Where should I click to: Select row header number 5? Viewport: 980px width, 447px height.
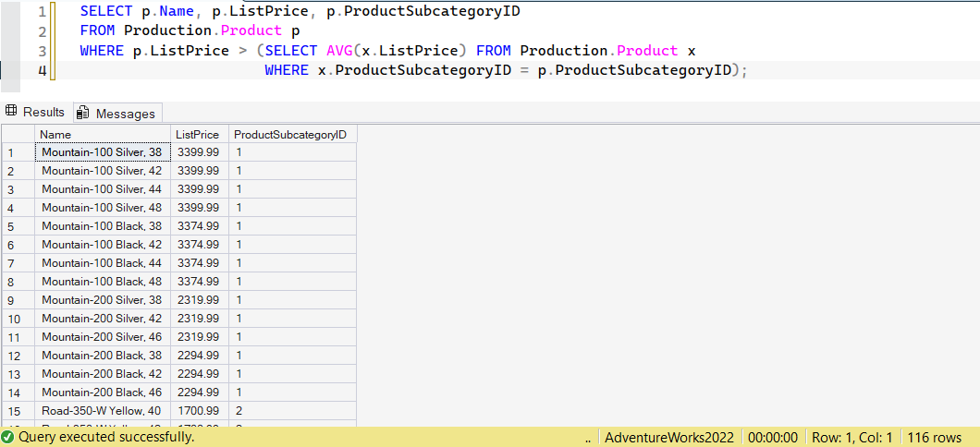pyautogui.click(x=18, y=226)
